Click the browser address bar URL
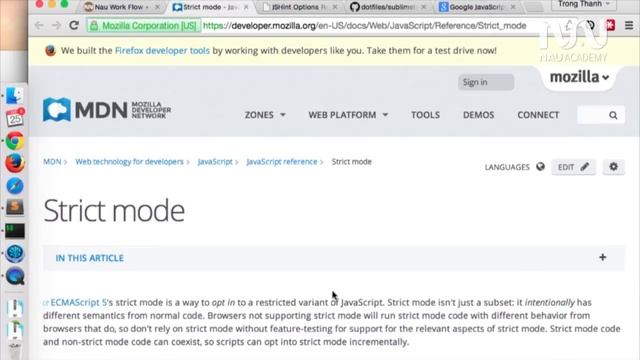The image size is (640, 360). (x=364, y=26)
